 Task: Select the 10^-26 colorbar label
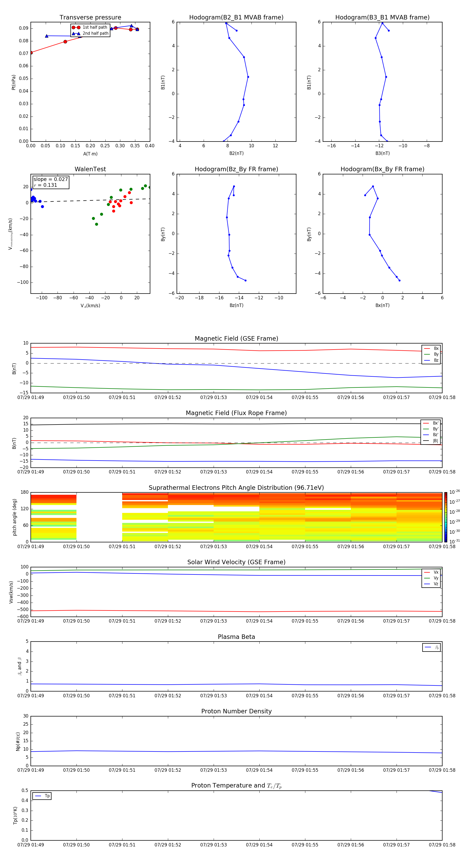[455, 492]
